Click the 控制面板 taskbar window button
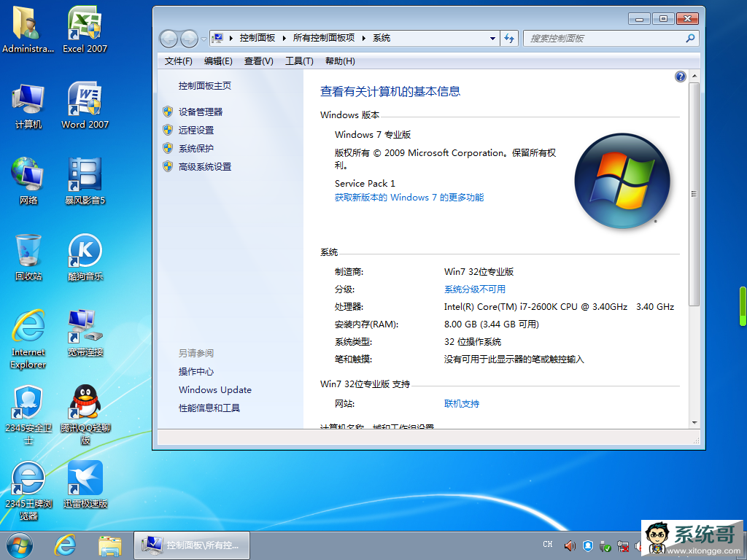Viewport: 747px width, 560px height. coord(192,545)
